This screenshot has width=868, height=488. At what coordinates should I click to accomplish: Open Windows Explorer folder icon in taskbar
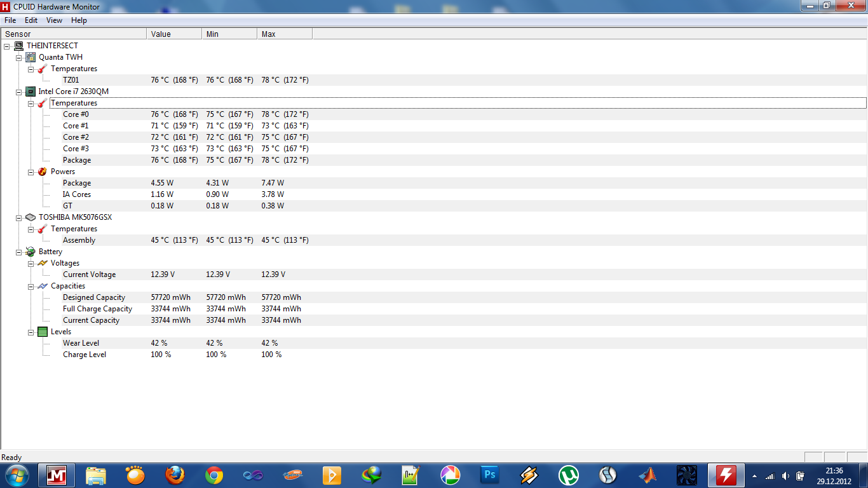[x=96, y=475]
